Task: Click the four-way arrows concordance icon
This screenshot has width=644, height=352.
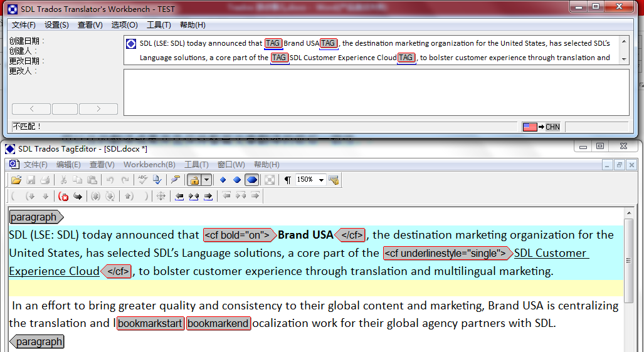Action: [x=161, y=196]
